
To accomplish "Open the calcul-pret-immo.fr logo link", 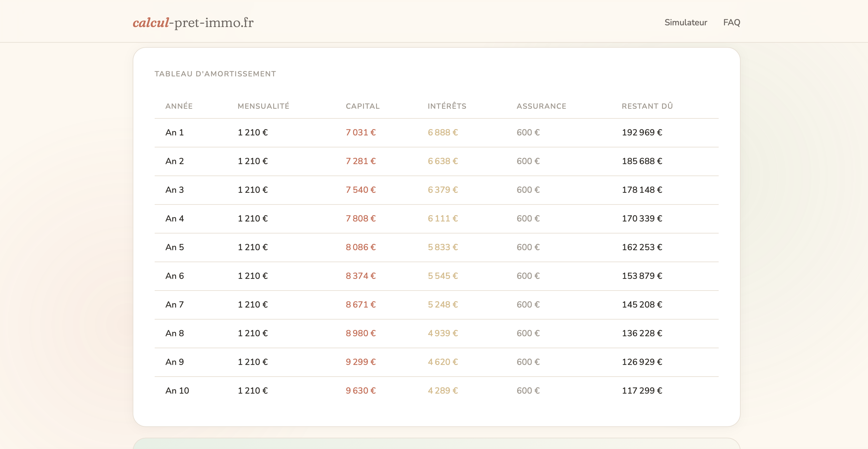I will (x=193, y=23).
